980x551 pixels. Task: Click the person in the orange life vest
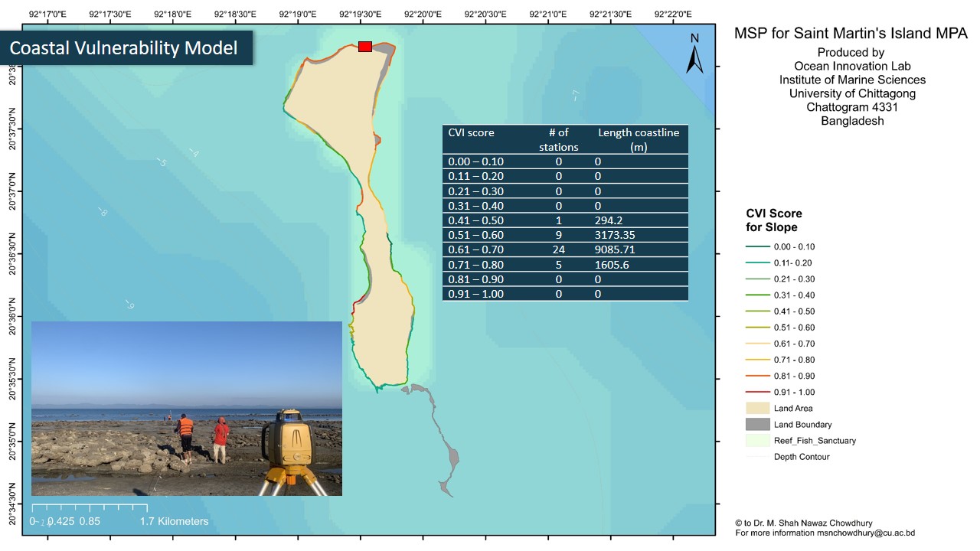pos(185,437)
